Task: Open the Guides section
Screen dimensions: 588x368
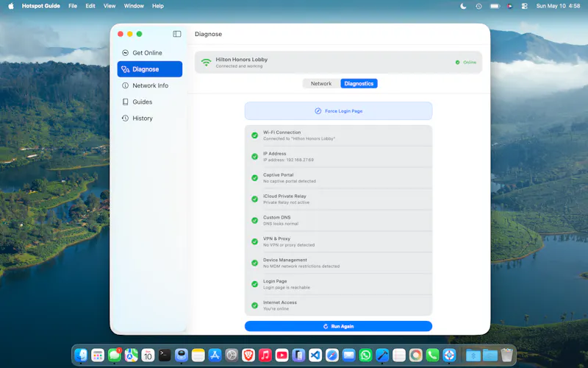Action: pos(150,102)
